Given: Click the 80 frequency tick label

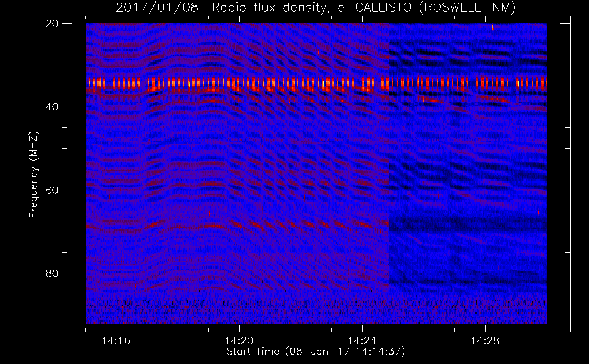Looking at the screenshot, I should [x=52, y=273].
